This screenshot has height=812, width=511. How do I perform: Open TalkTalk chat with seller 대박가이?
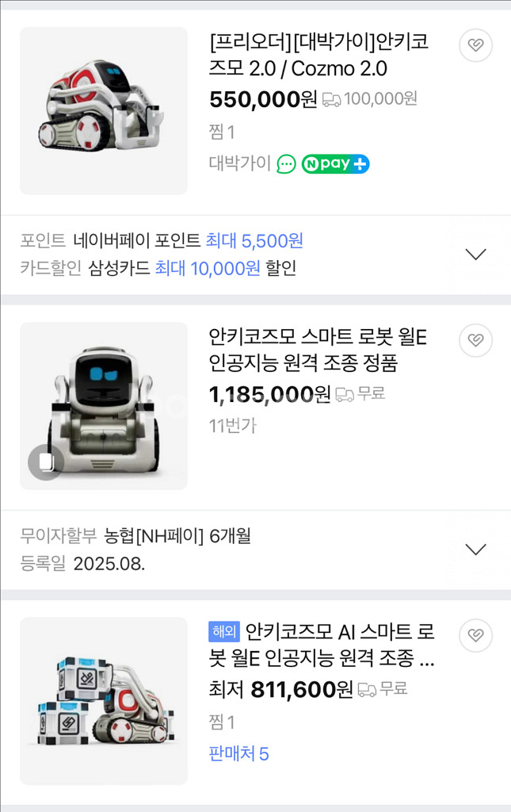[x=285, y=164]
